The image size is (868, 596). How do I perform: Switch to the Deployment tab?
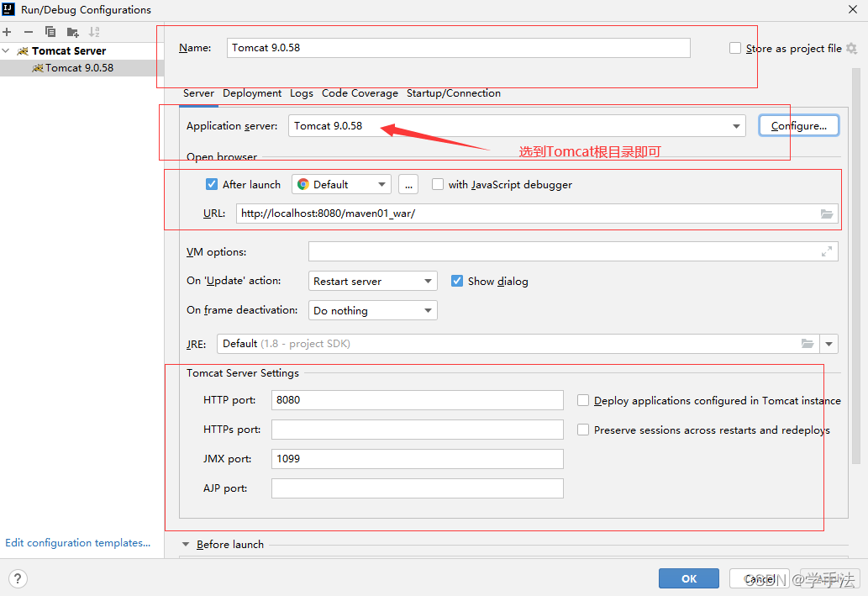252,93
